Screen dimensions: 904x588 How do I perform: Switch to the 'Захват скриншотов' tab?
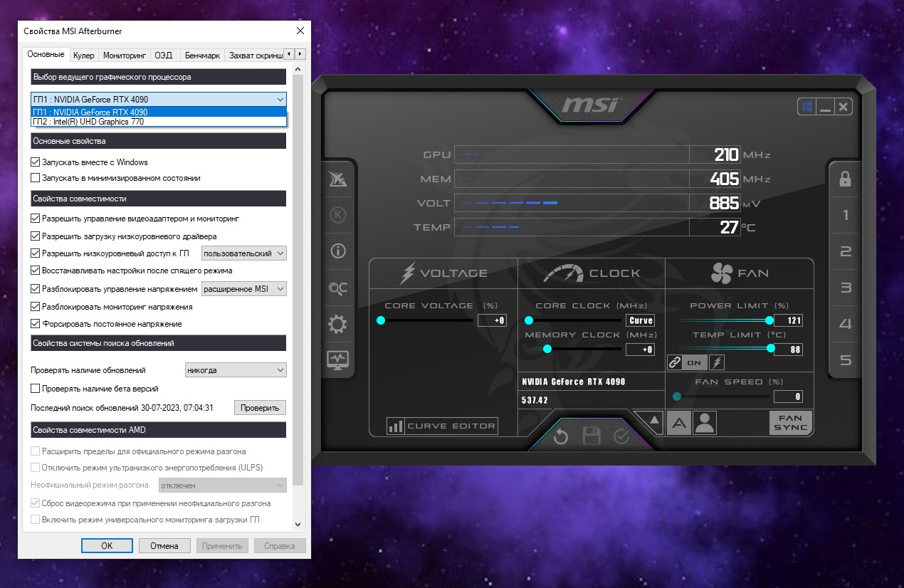pyautogui.click(x=255, y=55)
